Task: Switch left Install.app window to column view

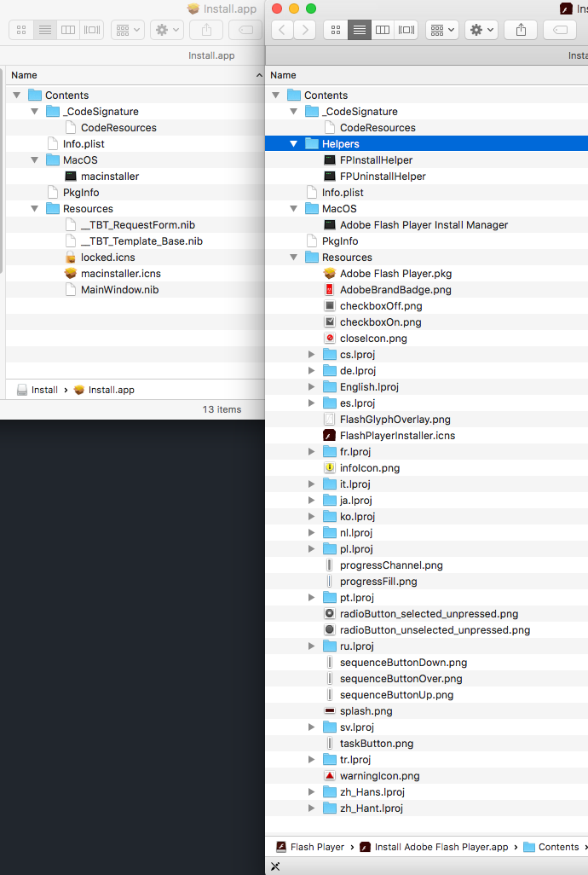Action: [68, 30]
